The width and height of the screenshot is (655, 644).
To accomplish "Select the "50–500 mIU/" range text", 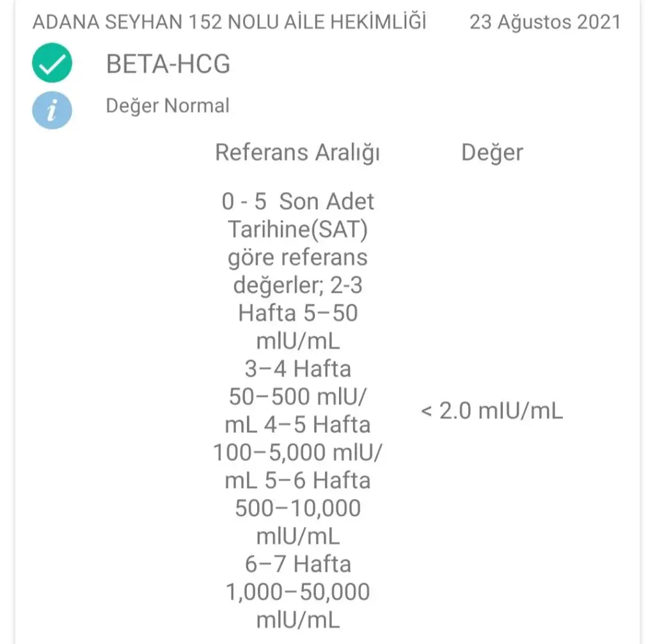I will [x=297, y=397].
